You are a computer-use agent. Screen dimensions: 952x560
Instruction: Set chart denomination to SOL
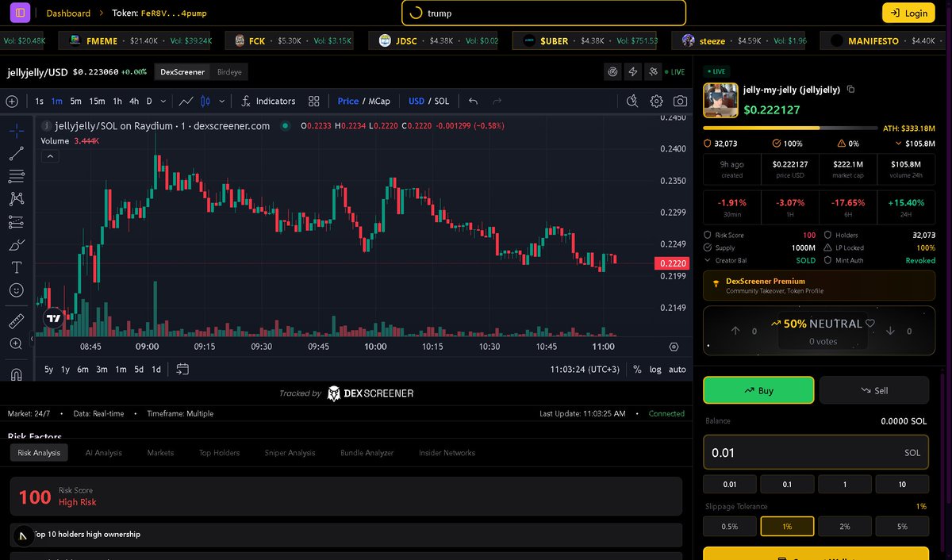pyautogui.click(x=442, y=101)
